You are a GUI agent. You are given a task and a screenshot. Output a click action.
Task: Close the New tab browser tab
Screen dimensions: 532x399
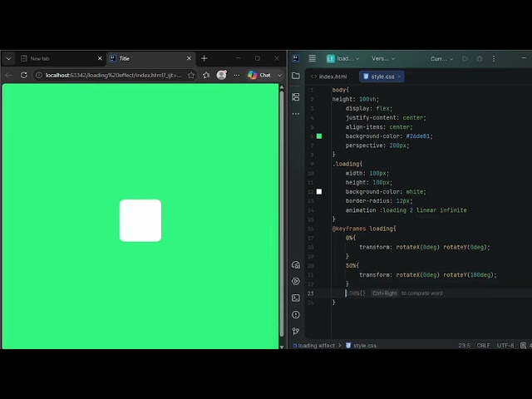[x=100, y=58]
